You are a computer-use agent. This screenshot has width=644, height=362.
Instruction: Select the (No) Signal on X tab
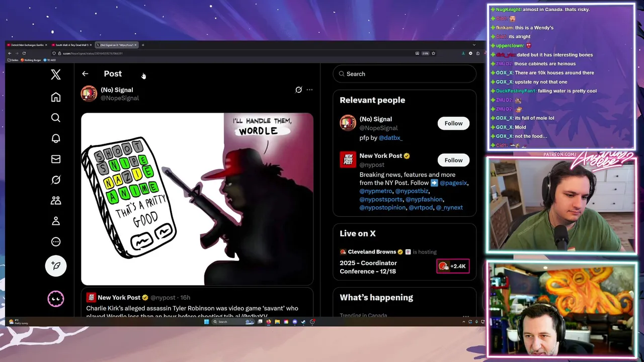pyautogui.click(x=116, y=45)
